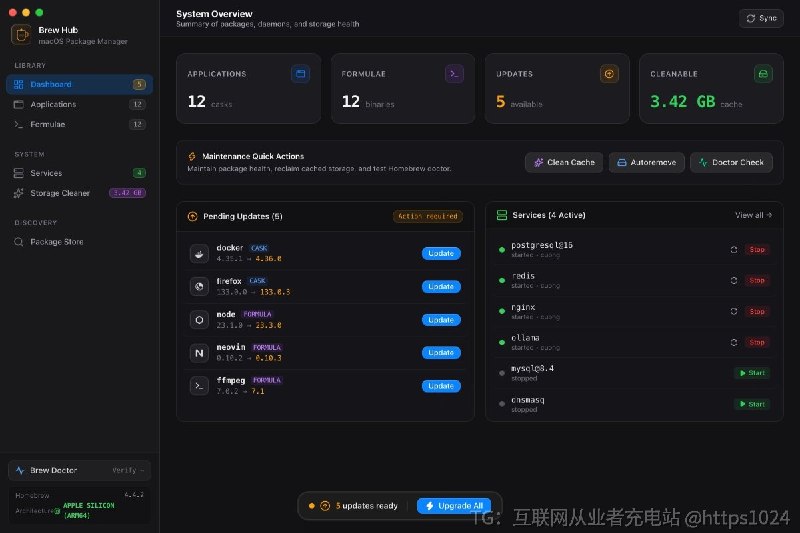This screenshot has height=533, width=800.
Task: Open Applications in the sidebar
Action: click(x=79, y=104)
